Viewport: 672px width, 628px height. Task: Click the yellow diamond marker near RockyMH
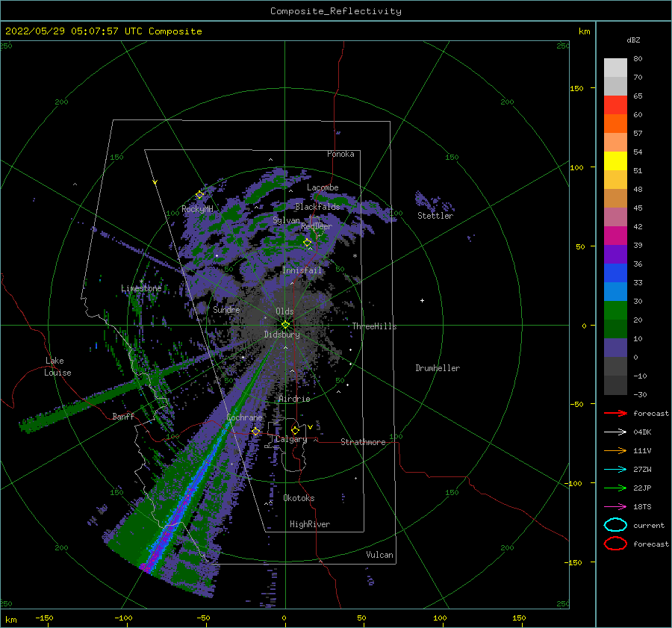199,195
